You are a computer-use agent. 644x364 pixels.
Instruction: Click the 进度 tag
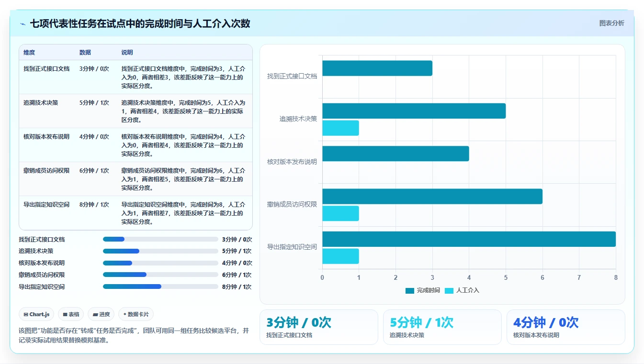(101, 314)
